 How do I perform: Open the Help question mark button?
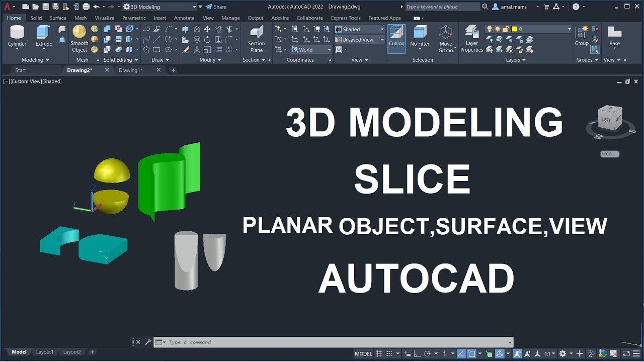[x=576, y=7]
